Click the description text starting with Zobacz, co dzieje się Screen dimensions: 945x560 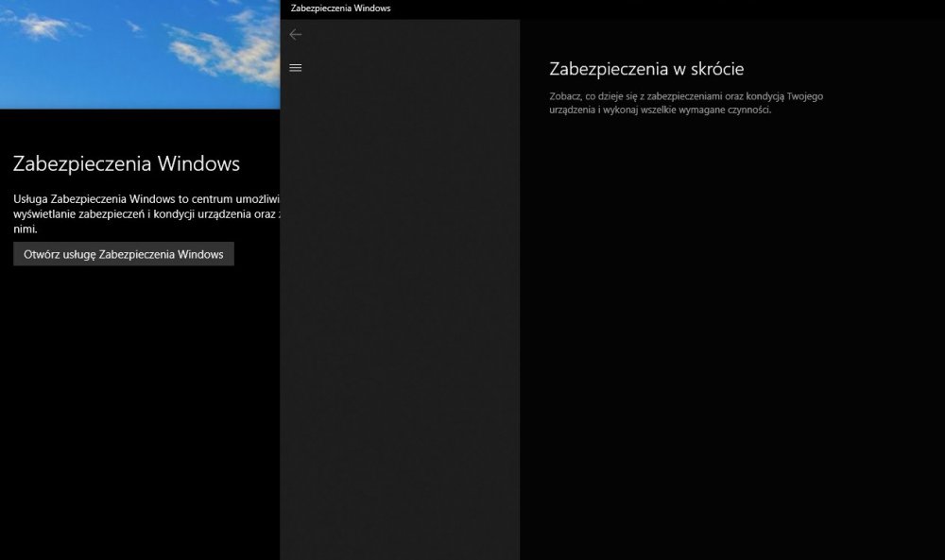click(x=686, y=103)
